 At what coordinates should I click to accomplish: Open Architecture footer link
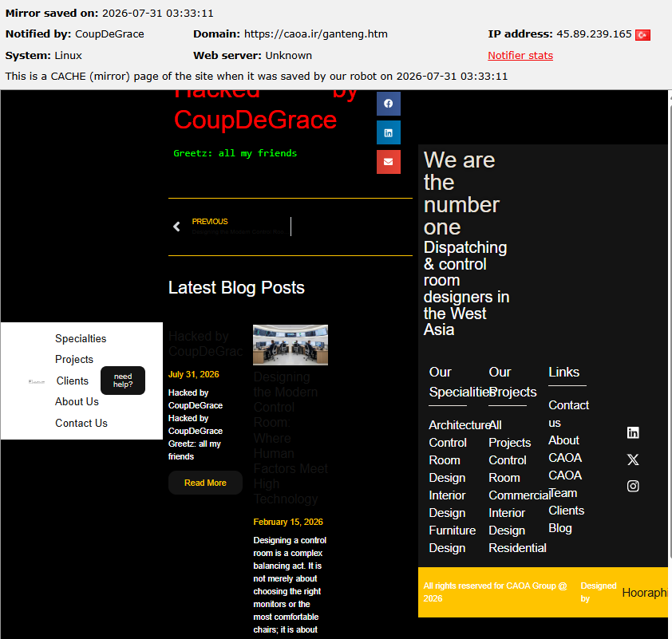coord(459,425)
